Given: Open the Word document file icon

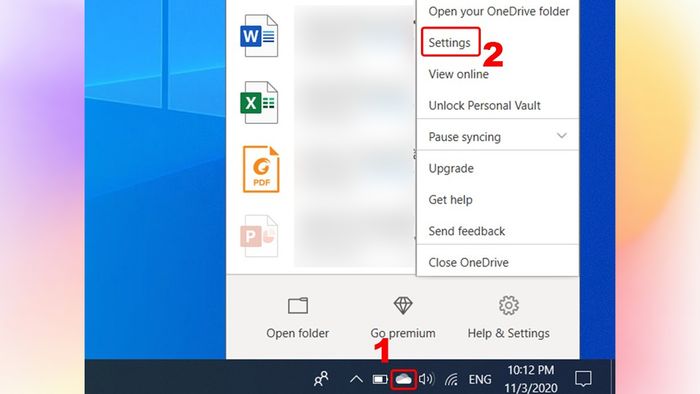Looking at the screenshot, I should pos(259,36).
